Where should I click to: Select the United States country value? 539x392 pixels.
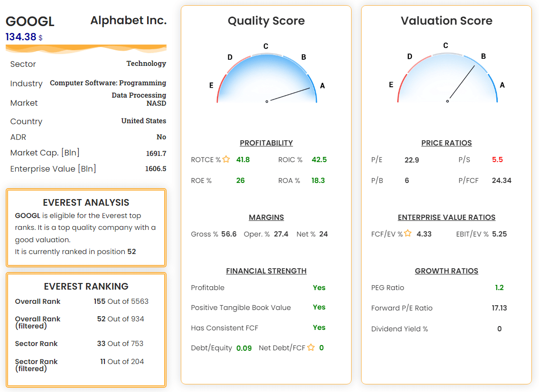144,121
